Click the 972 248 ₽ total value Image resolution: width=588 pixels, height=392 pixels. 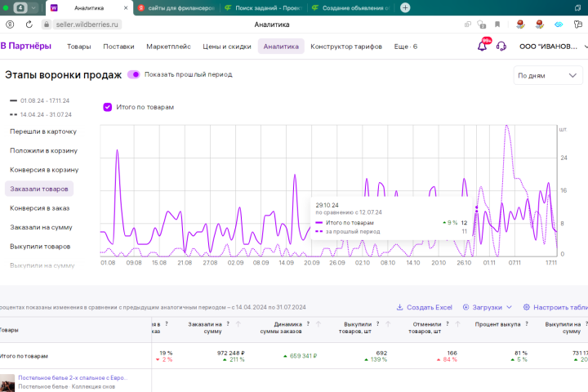click(x=230, y=353)
